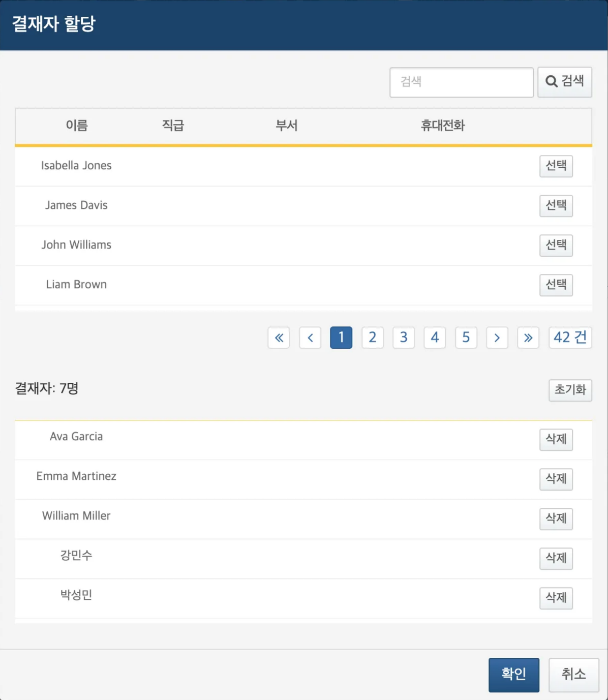Click the approver name Emma Martinez
The image size is (608, 700).
point(76,476)
